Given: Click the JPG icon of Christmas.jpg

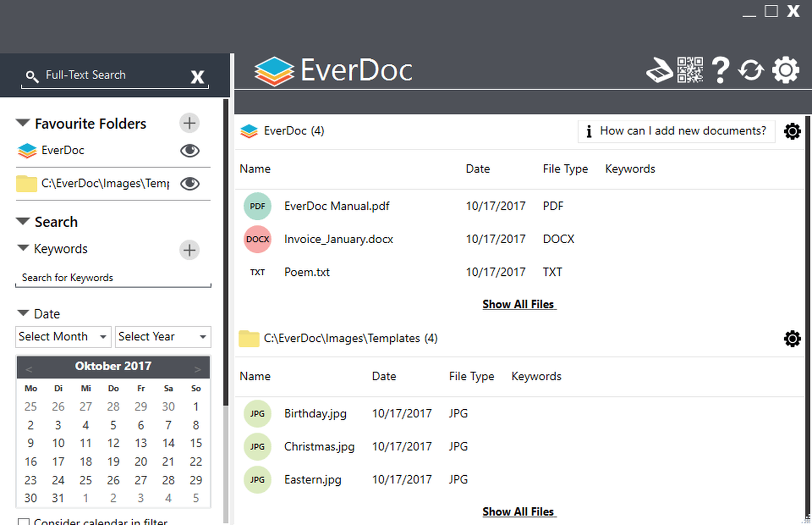Looking at the screenshot, I should 257,447.
